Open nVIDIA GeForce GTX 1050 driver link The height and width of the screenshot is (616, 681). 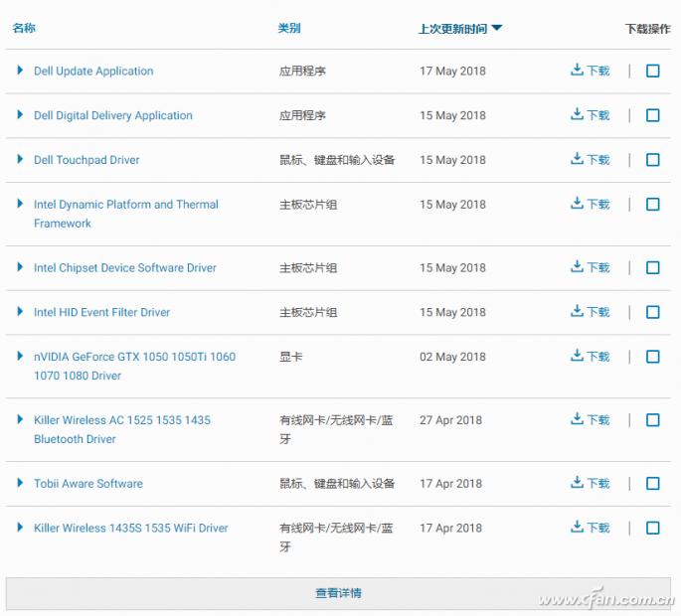tap(134, 366)
